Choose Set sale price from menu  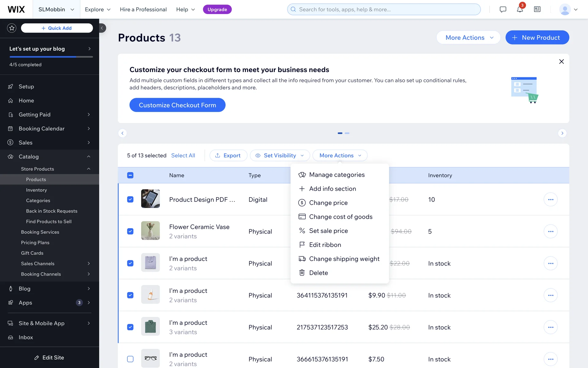[328, 231]
